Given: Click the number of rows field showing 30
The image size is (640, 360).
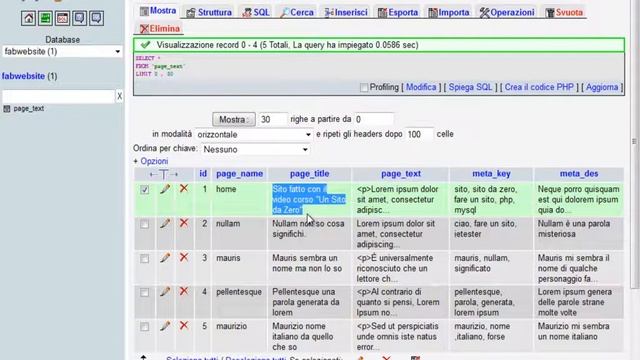Looking at the screenshot, I should [273, 120].
